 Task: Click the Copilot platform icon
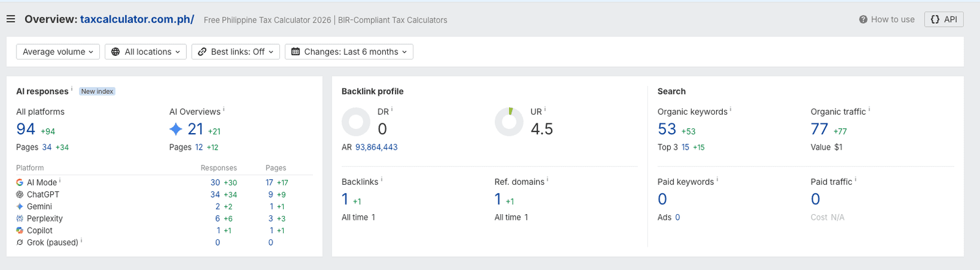point(20,231)
